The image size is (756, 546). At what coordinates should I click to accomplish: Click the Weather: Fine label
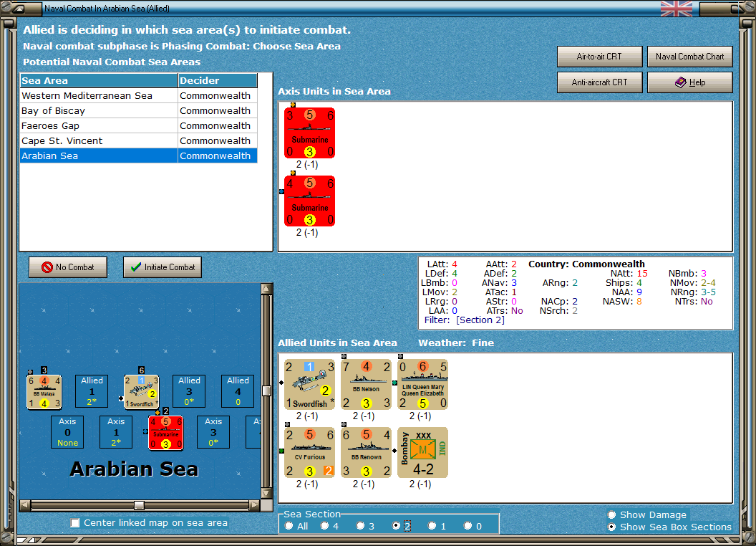point(456,343)
